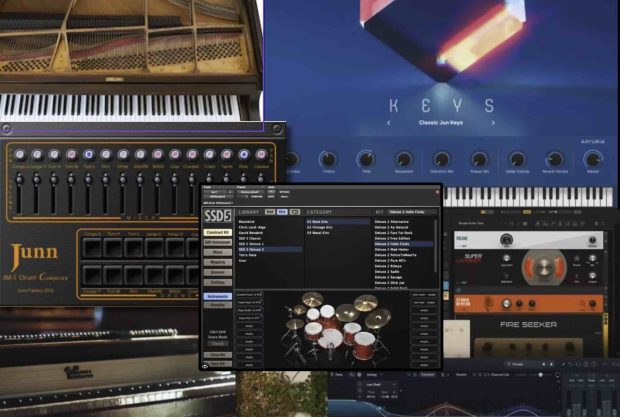Image resolution: width=620 pixels, height=417 pixels.
Task: Switch to the Instruments tab in SSD5
Action: pos(217,296)
